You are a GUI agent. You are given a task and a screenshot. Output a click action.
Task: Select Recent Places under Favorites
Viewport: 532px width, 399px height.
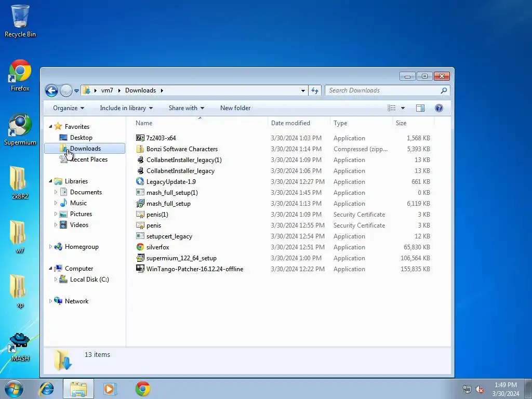click(88, 159)
